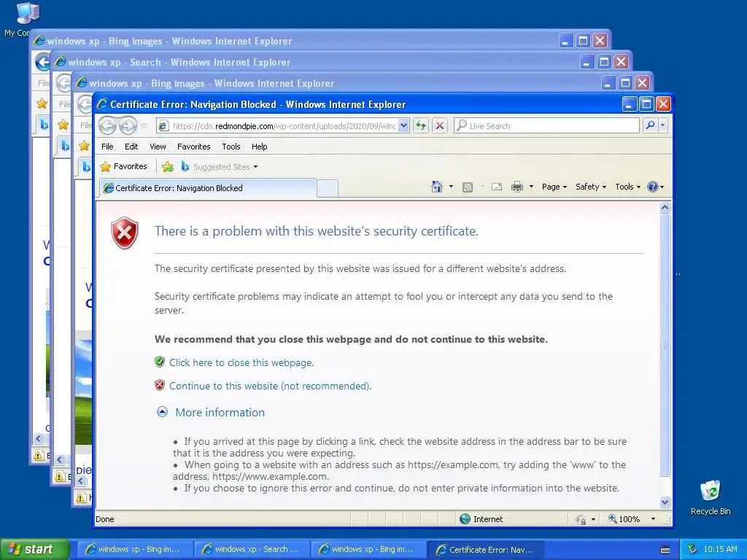Open the File menu
The width and height of the screenshot is (747, 560).
click(x=107, y=147)
